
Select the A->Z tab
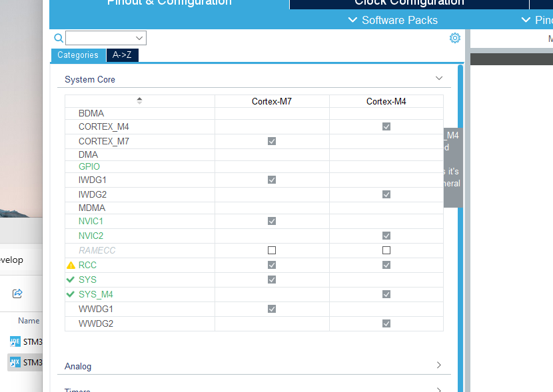tap(122, 55)
